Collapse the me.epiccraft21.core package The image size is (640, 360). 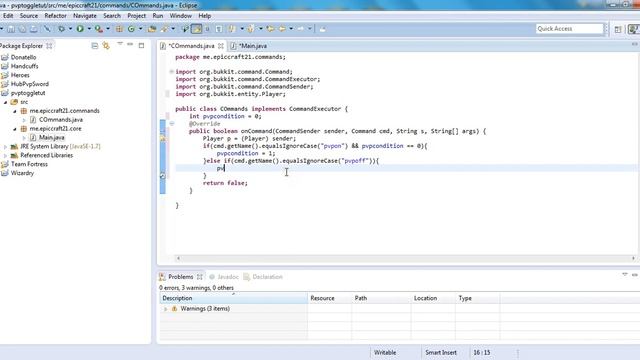(15, 129)
